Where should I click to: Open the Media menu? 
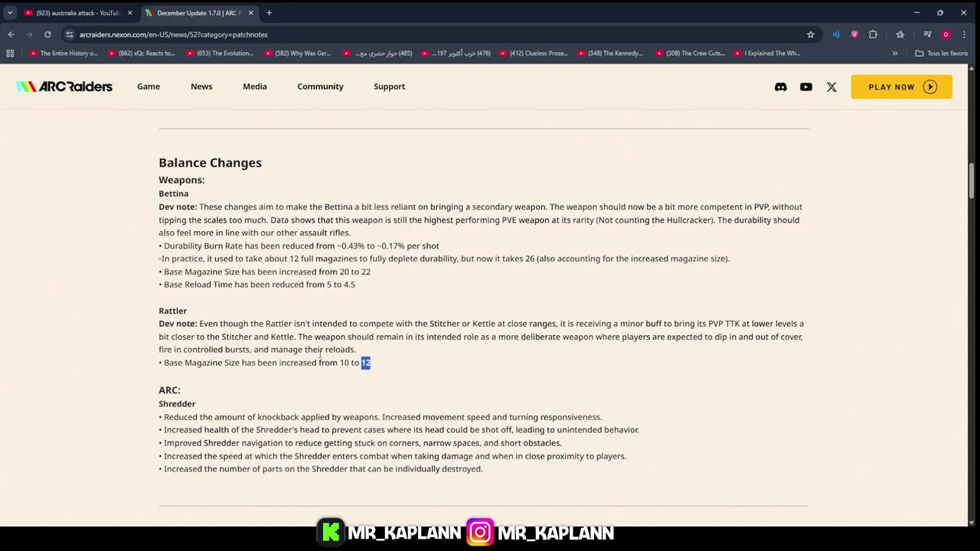pos(255,86)
